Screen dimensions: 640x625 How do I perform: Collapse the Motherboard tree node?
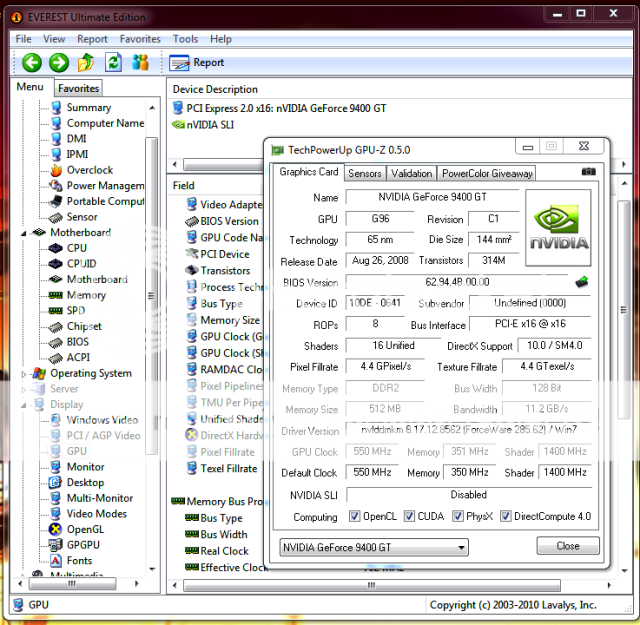coord(24,233)
